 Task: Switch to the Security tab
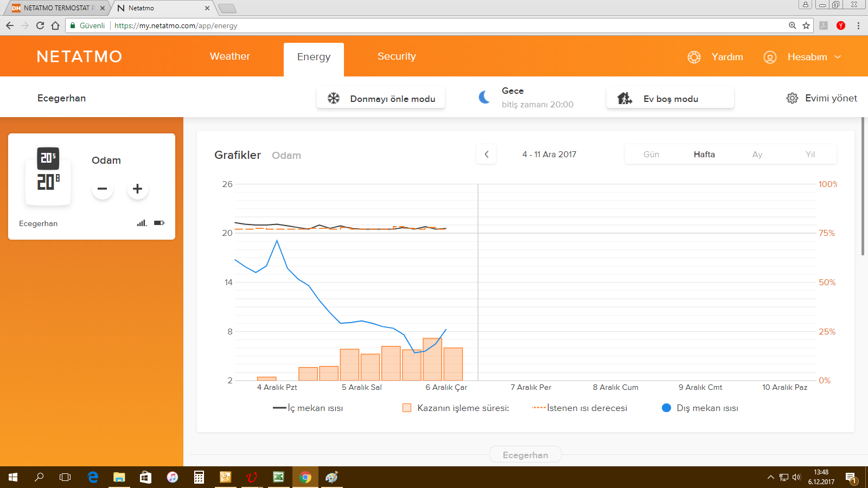397,56
